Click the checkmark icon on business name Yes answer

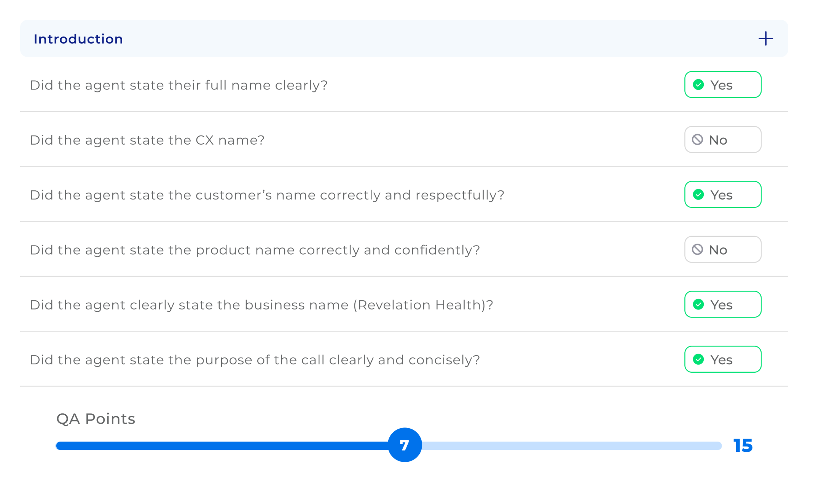click(x=698, y=304)
